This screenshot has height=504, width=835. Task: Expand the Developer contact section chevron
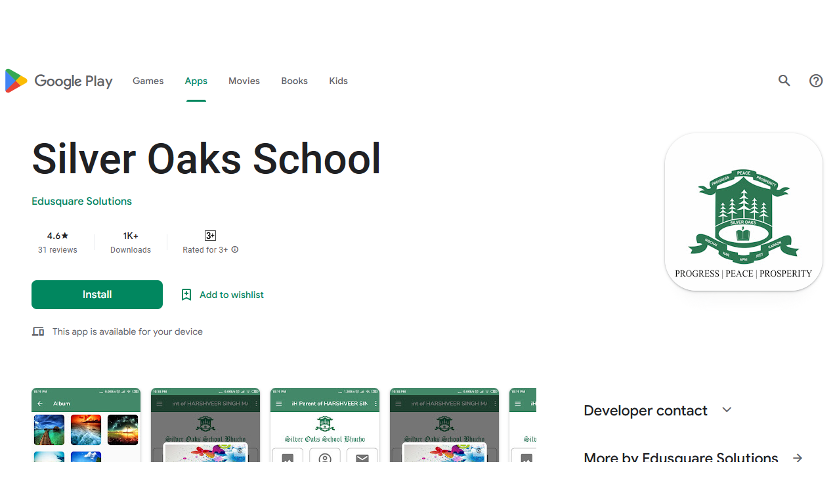727,410
